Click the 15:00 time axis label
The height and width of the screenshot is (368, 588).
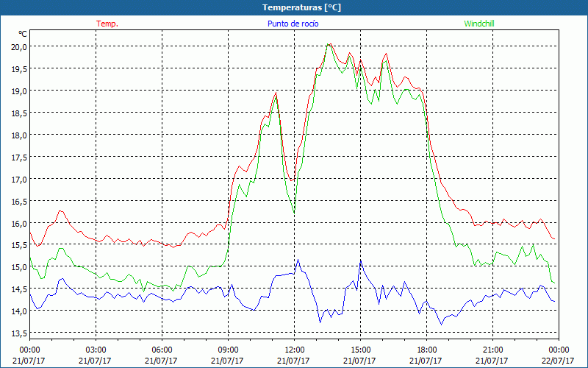(360, 350)
